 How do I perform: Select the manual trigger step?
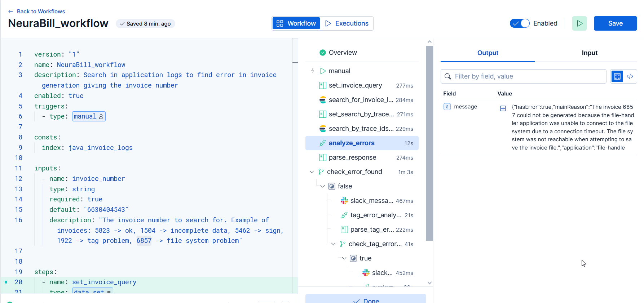(x=362, y=71)
